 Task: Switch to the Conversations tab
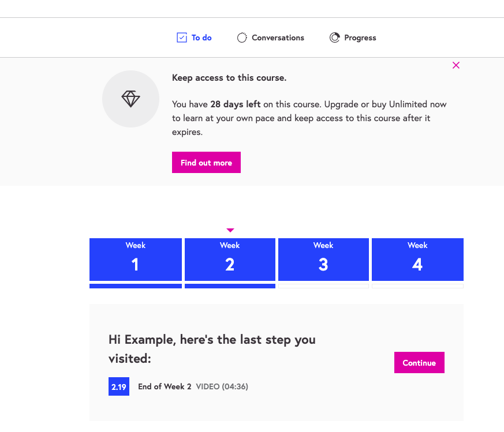271,37
